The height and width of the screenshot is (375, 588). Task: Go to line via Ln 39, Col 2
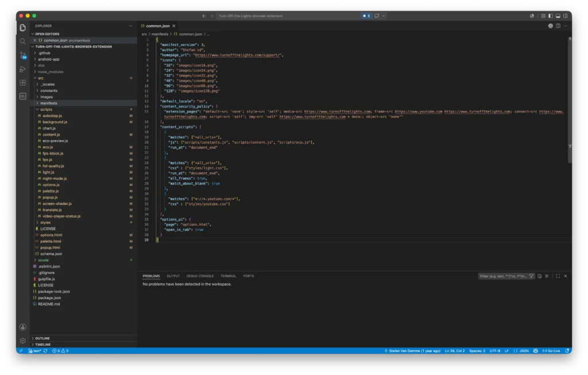click(x=455, y=351)
